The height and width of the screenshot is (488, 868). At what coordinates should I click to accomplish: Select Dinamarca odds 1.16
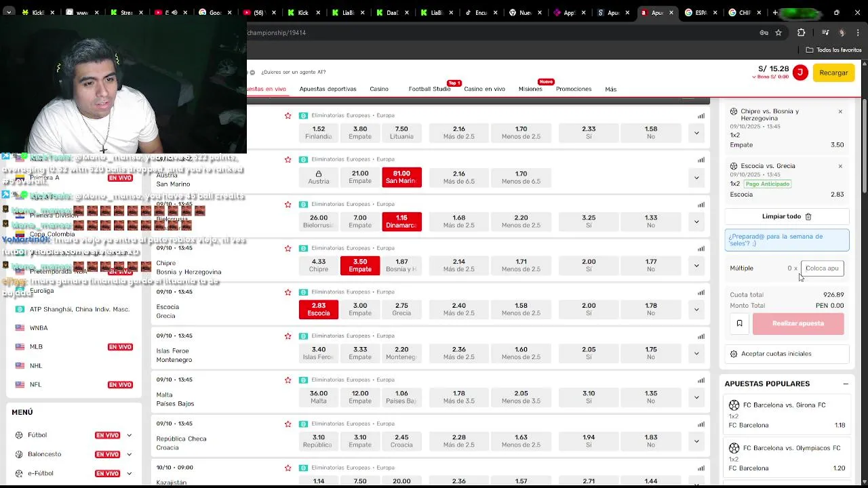pos(401,222)
